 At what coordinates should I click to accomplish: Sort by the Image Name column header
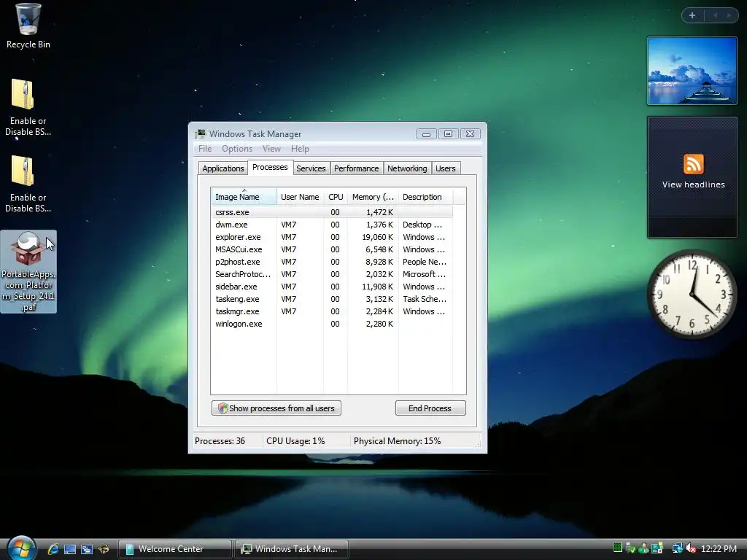tap(244, 197)
